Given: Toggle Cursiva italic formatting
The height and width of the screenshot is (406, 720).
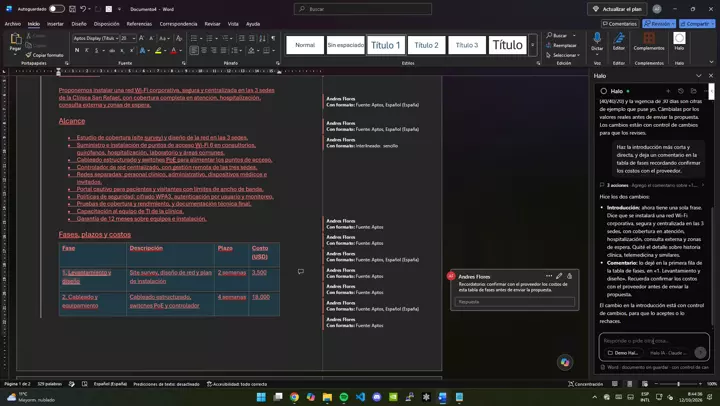Looking at the screenshot, I should pos(87,51).
